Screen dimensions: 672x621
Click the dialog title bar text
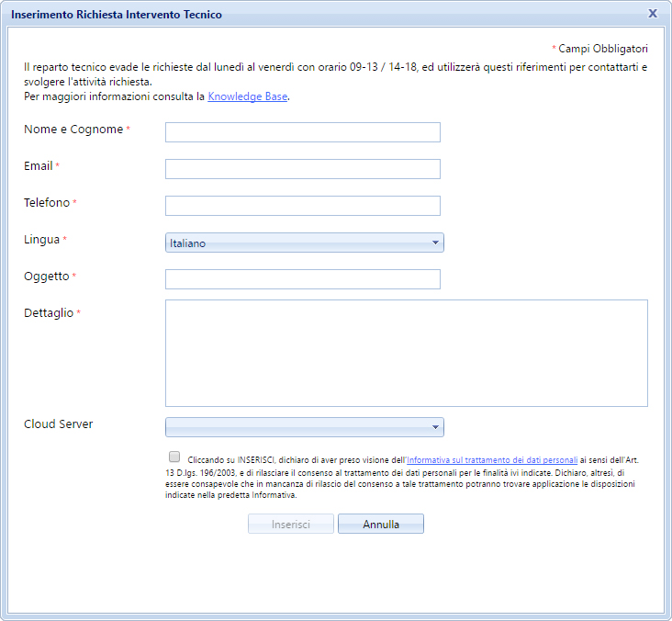pyautogui.click(x=116, y=15)
